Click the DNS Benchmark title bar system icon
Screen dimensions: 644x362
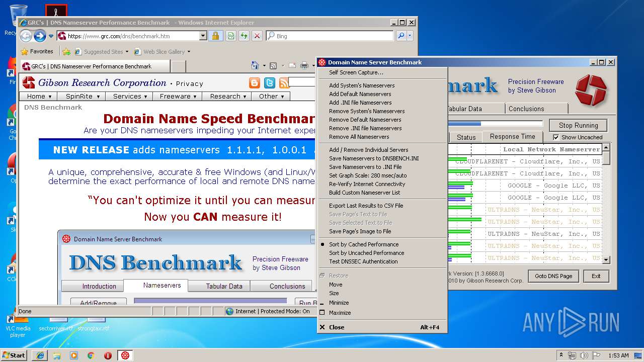coord(322,62)
